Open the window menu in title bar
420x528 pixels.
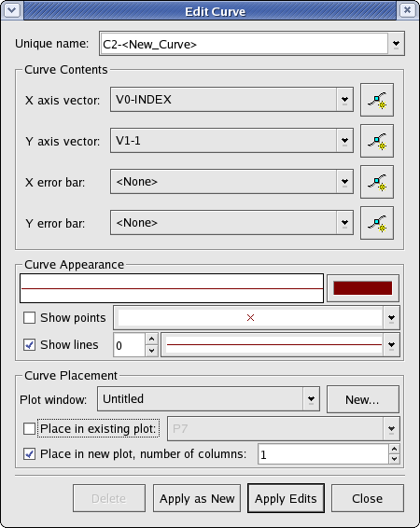coord(12,10)
